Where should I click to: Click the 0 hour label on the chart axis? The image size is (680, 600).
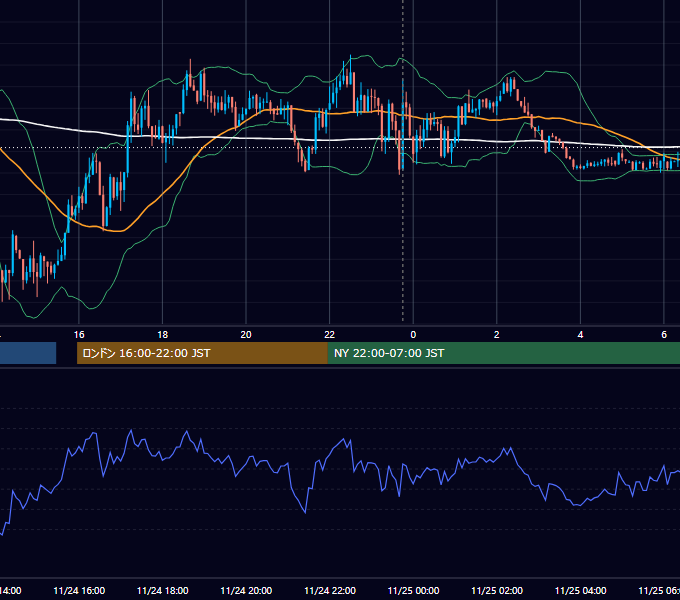point(413,334)
